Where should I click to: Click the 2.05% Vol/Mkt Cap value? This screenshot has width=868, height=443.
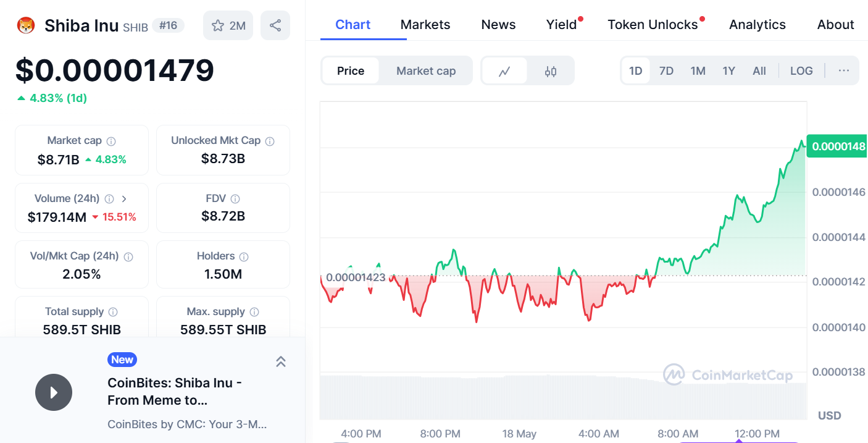[x=81, y=274]
